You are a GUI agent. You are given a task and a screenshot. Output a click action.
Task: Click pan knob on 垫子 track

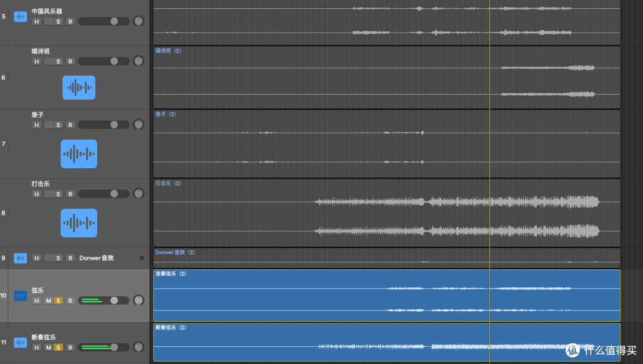(x=139, y=124)
